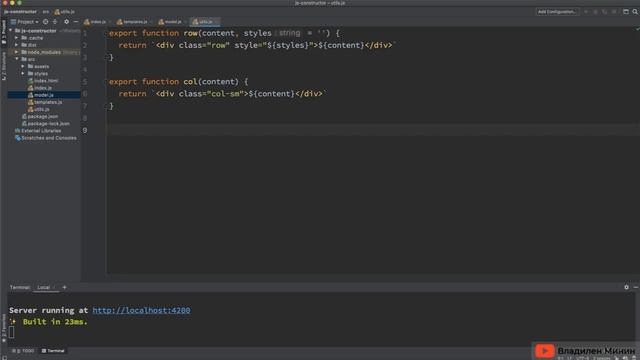
Task: Select Scratches and Consoles node
Action: 46,138
